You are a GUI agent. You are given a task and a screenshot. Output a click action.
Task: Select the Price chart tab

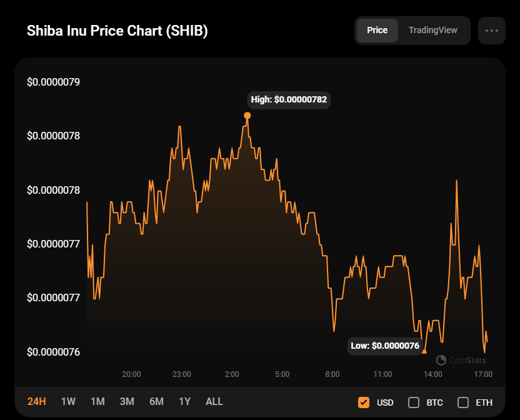coord(377,30)
